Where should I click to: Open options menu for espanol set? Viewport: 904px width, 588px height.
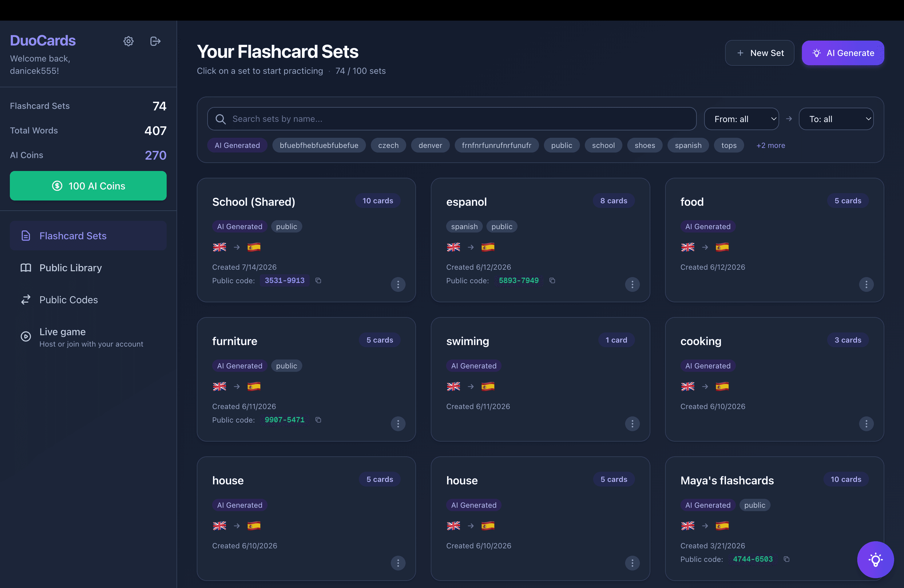pyautogui.click(x=632, y=284)
